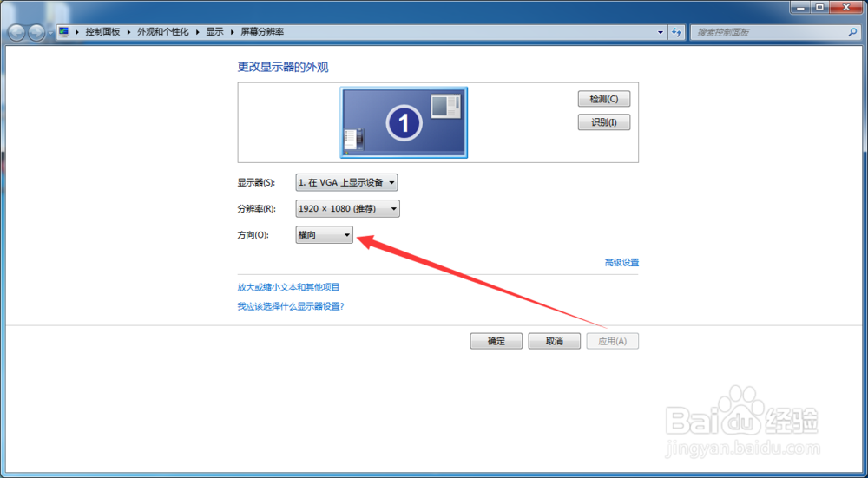Maximize the window

819,7
